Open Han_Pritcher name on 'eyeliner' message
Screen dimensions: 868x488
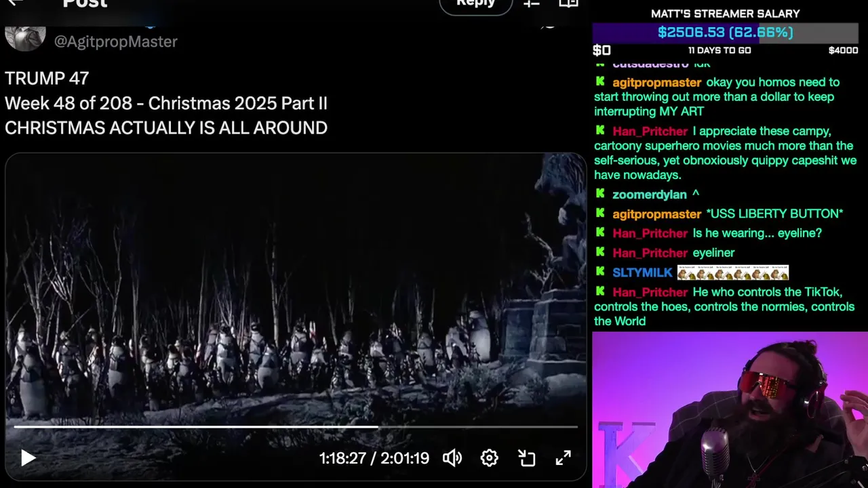pos(650,253)
